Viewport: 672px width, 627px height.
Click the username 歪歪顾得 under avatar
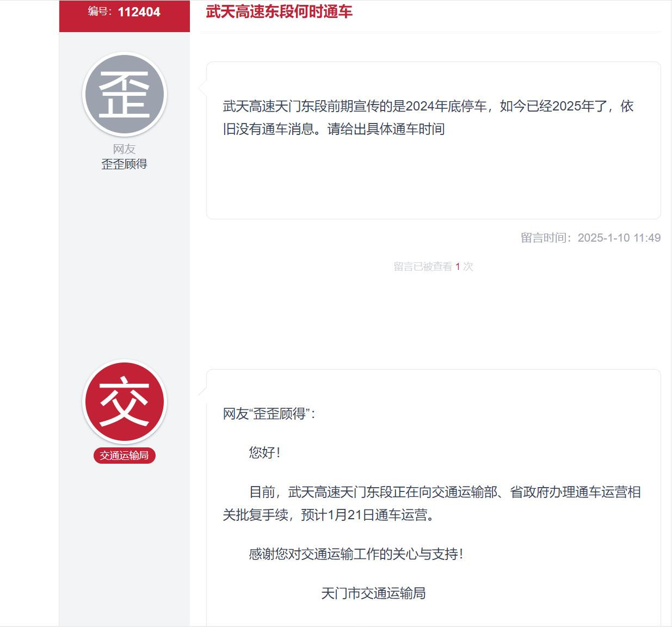125,164
